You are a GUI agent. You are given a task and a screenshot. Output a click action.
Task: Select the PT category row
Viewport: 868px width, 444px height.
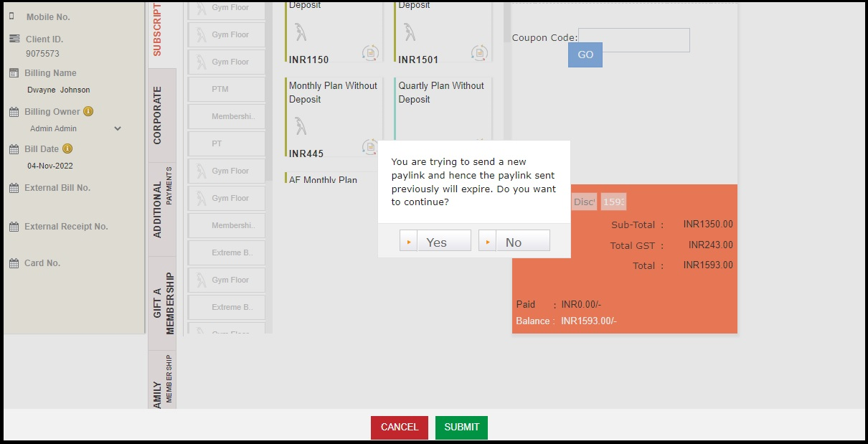(227, 143)
